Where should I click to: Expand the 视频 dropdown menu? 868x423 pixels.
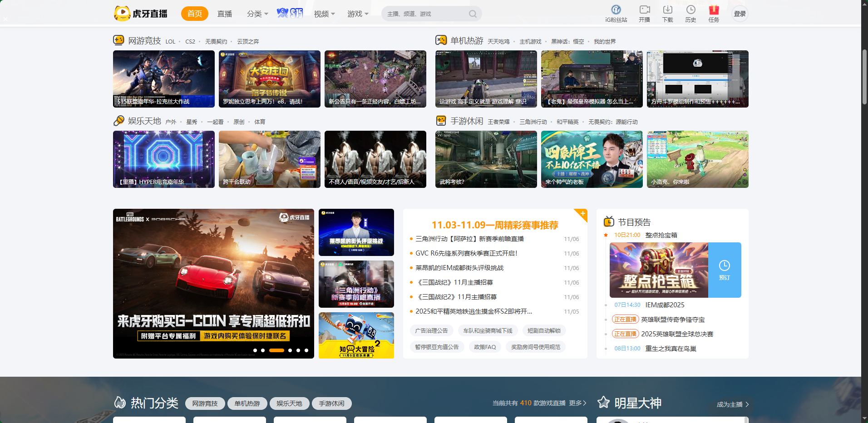pos(324,14)
